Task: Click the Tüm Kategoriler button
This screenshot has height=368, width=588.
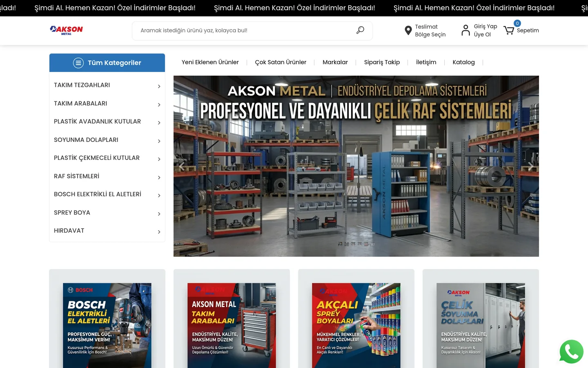Action: pos(107,63)
